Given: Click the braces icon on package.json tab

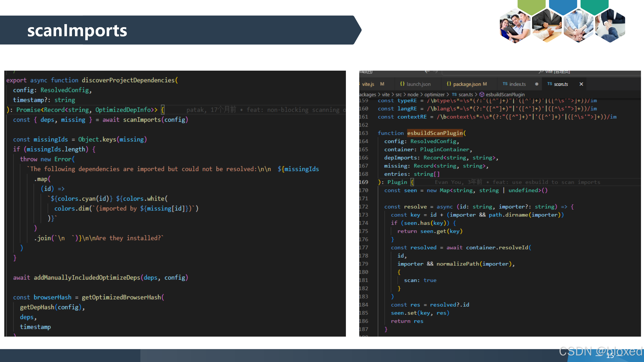Looking at the screenshot, I should pos(449,84).
